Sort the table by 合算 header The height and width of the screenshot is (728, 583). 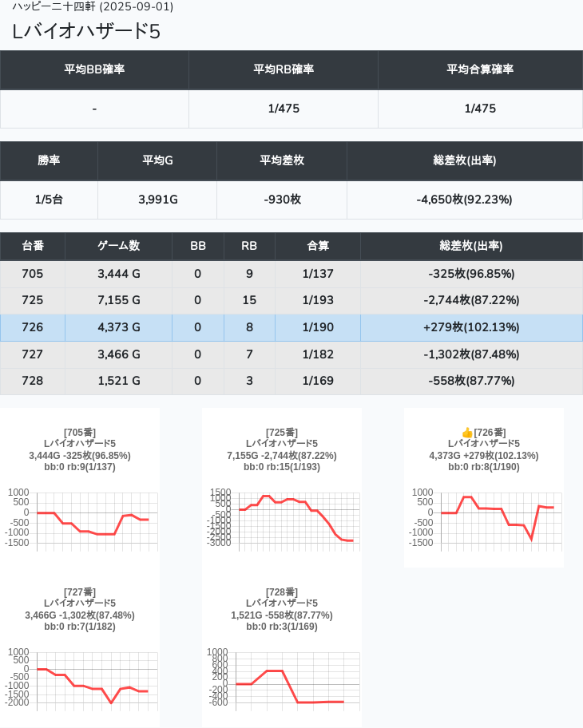coord(318,247)
